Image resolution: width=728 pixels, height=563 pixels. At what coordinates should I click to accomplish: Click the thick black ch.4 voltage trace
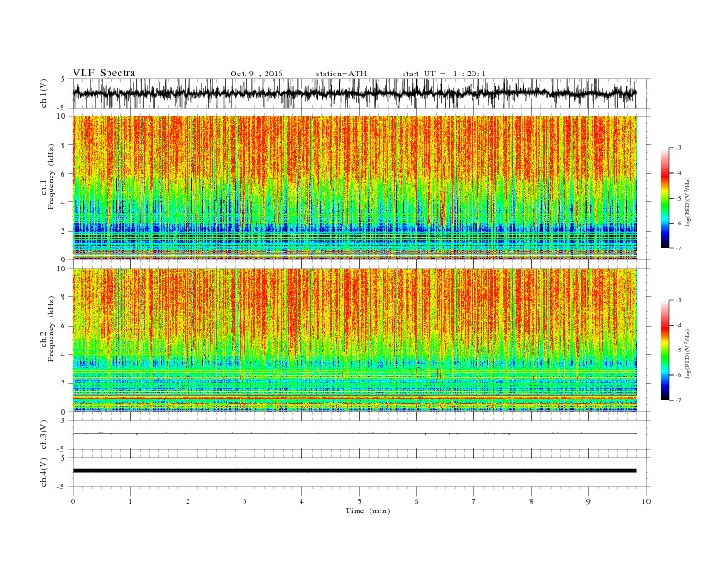click(354, 471)
